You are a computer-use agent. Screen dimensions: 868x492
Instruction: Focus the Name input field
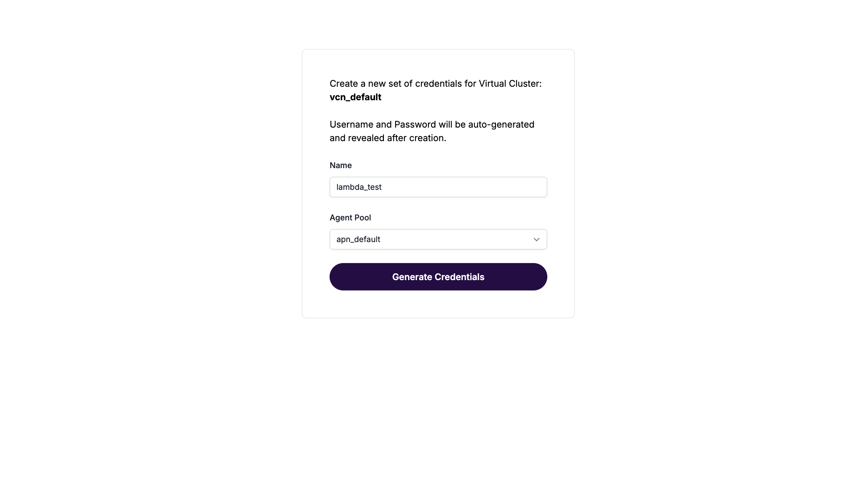[438, 187]
